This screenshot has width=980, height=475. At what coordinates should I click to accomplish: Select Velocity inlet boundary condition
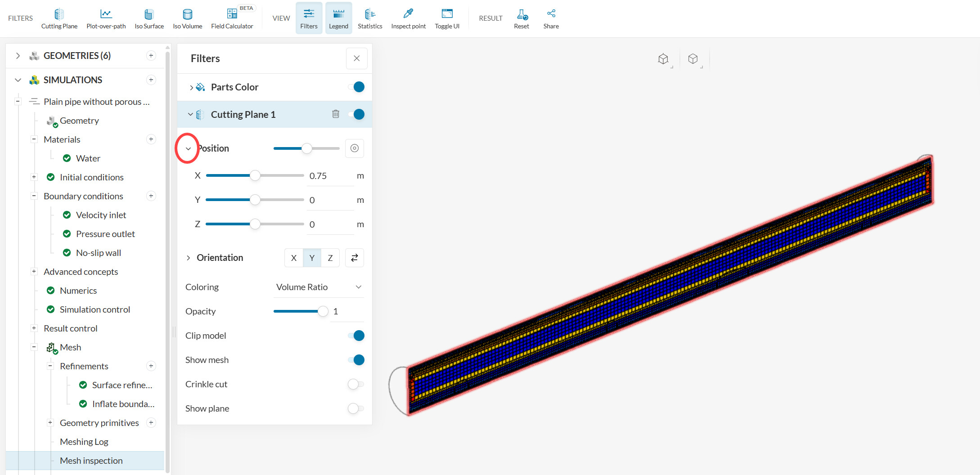(x=101, y=215)
